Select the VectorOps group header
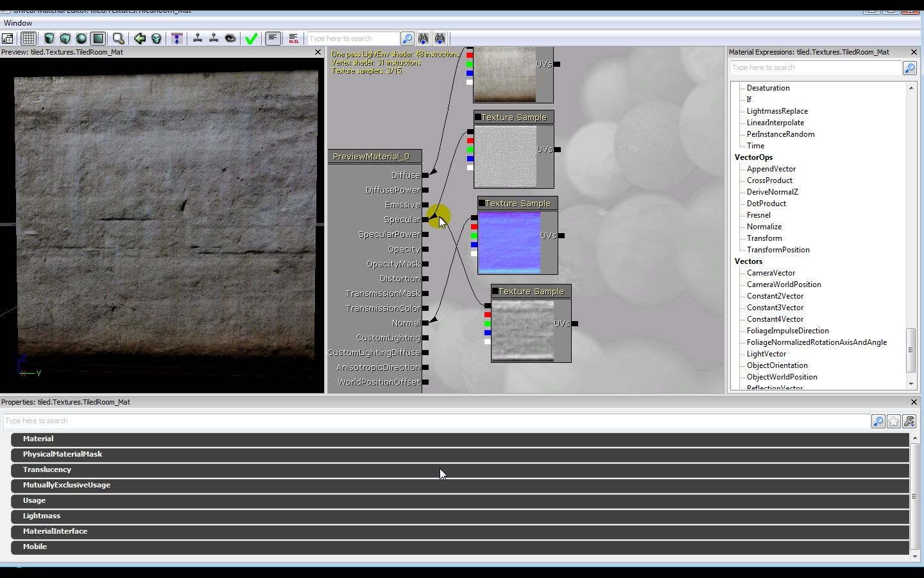Image resolution: width=924 pixels, height=578 pixels. [x=753, y=157]
